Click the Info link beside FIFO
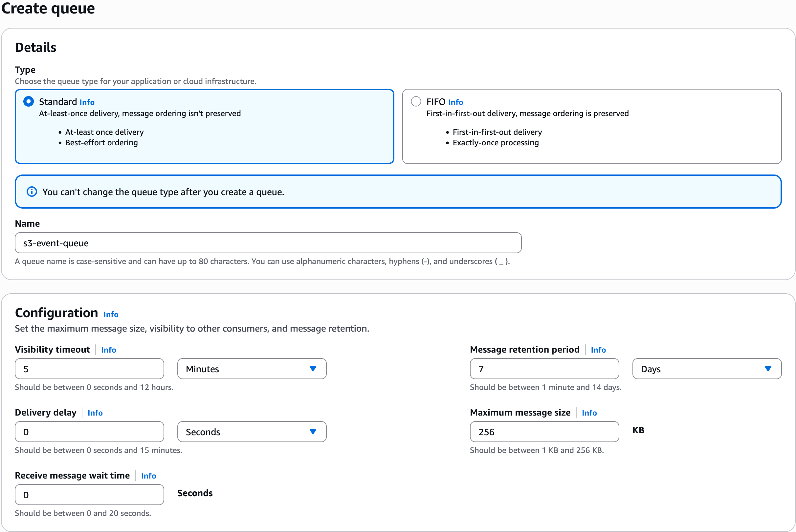 [455, 102]
